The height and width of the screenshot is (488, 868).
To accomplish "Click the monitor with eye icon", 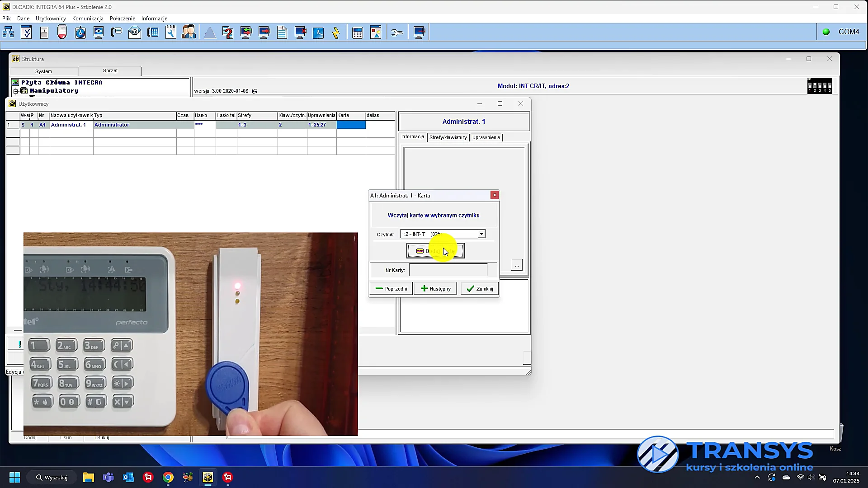I will tap(99, 32).
